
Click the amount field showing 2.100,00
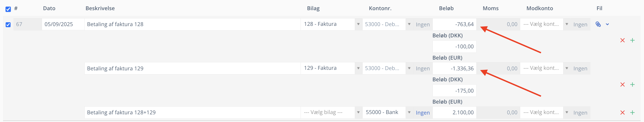point(454,112)
